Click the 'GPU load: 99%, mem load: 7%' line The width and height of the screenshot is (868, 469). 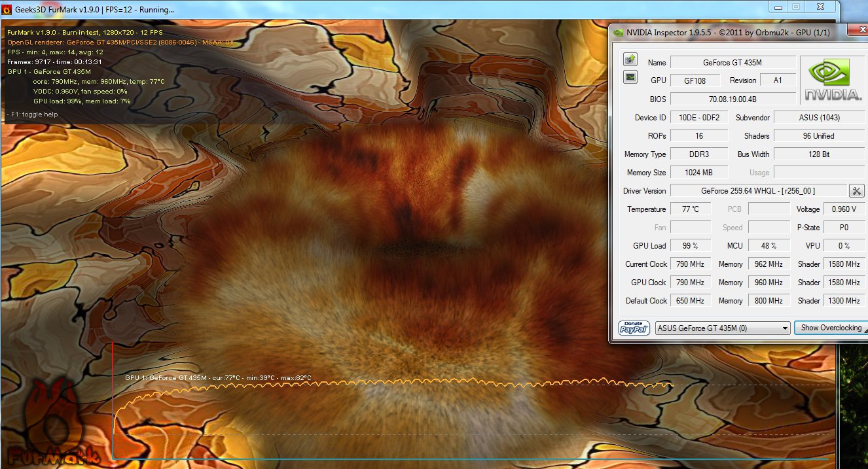click(82, 101)
